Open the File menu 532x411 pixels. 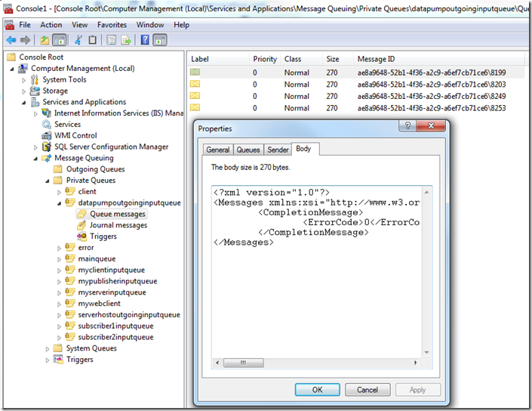pos(24,25)
